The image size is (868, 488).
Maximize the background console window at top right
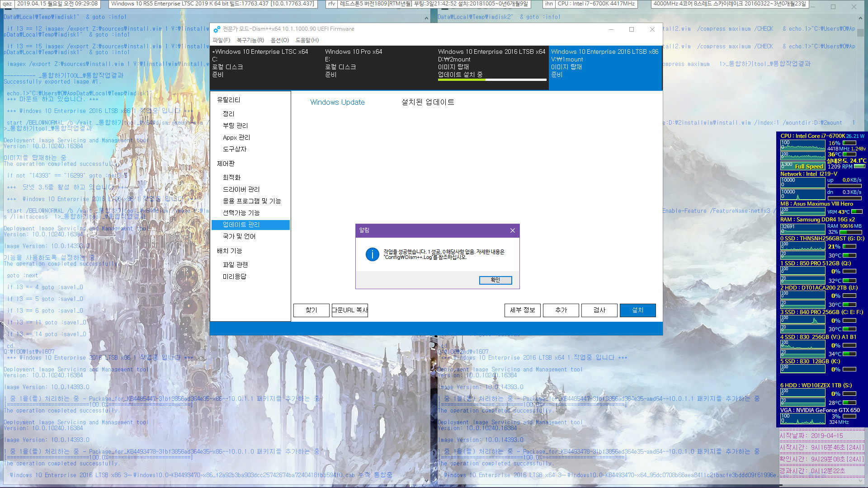pyautogui.click(x=833, y=7)
